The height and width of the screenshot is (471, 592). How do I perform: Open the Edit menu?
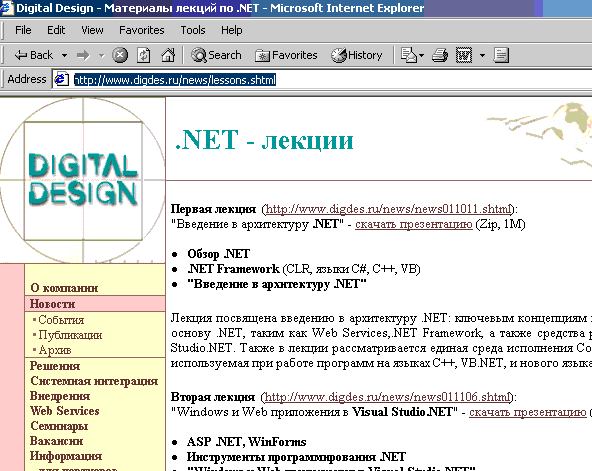pyautogui.click(x=56, y=30)
